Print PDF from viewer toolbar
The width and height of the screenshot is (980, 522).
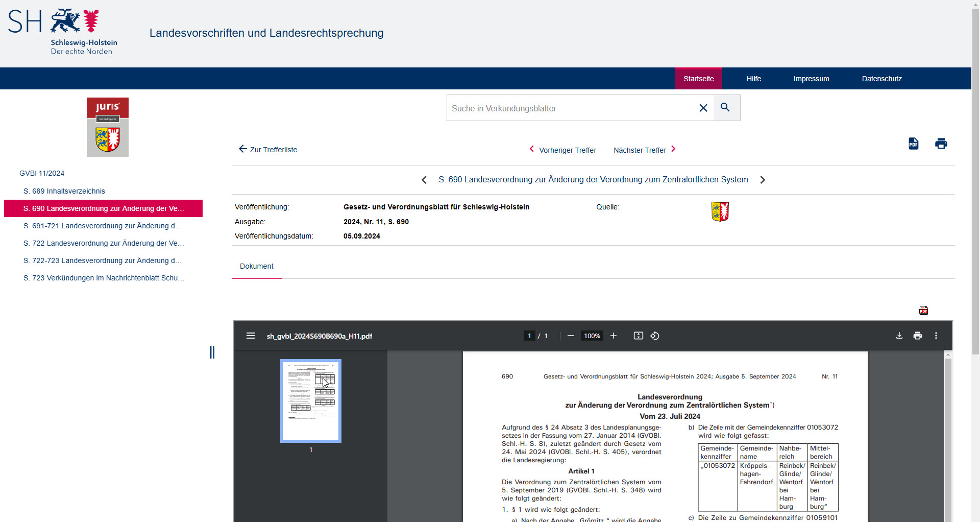tap(918, 336)
